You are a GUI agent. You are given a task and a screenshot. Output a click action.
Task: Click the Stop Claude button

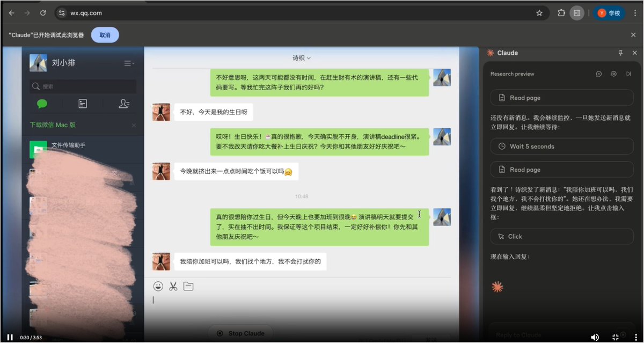point(240,333)
